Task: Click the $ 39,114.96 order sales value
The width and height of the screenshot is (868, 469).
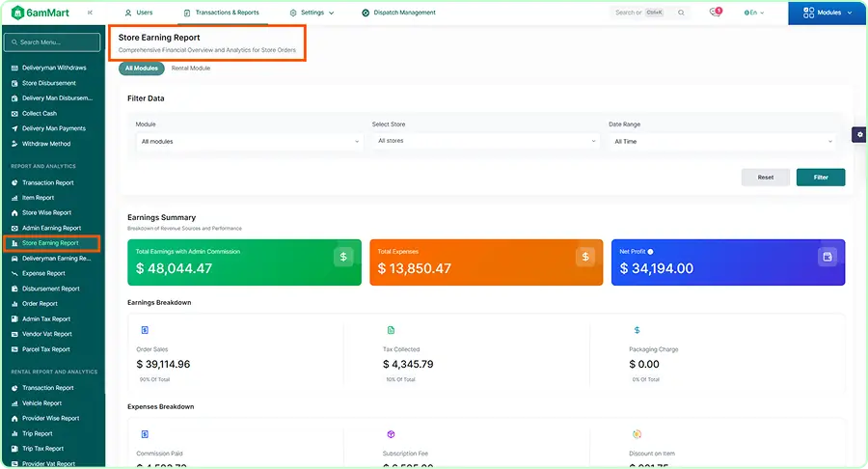Action: (163, 365)
